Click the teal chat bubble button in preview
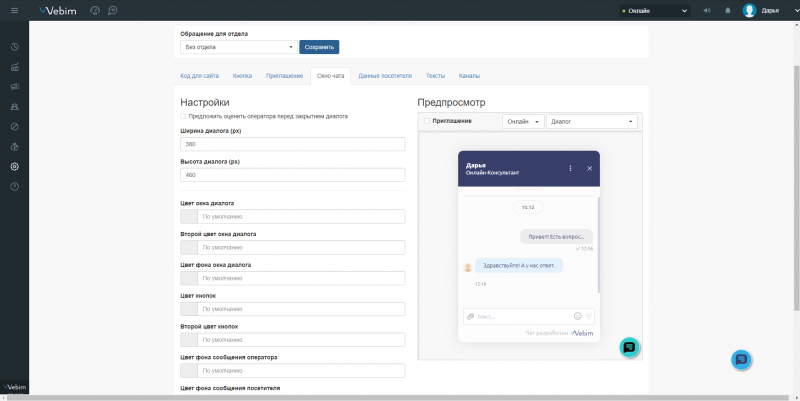800x401 pixels. coord(629,347)
